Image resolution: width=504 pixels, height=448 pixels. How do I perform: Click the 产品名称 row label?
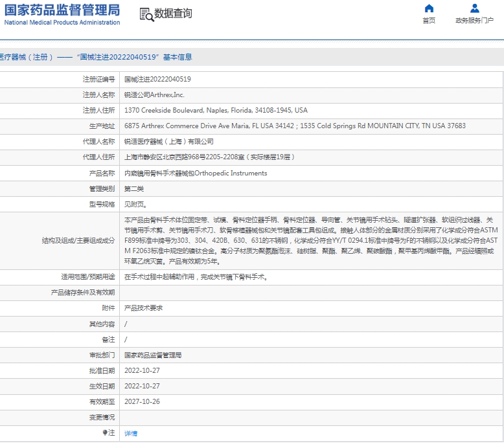[x=102, y=173]
